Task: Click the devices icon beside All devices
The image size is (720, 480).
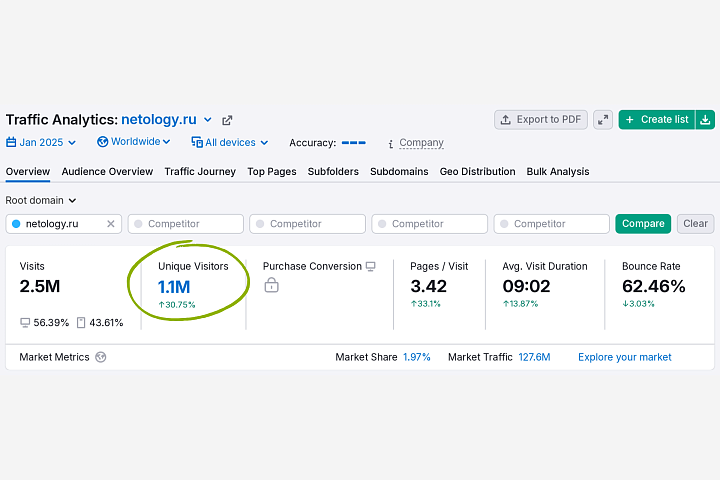Action: pyautogui.click(x=197, y=142)
